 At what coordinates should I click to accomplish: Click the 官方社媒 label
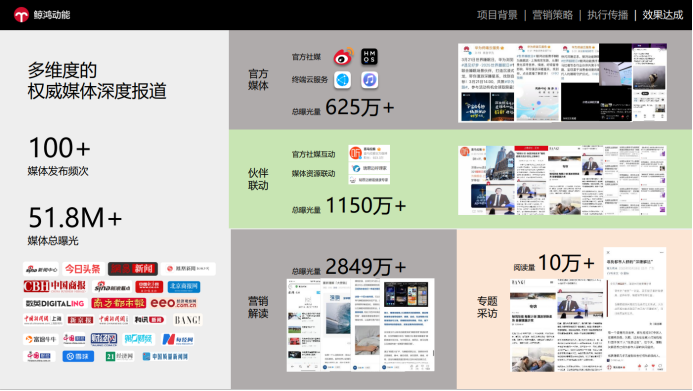click(306, 57)
